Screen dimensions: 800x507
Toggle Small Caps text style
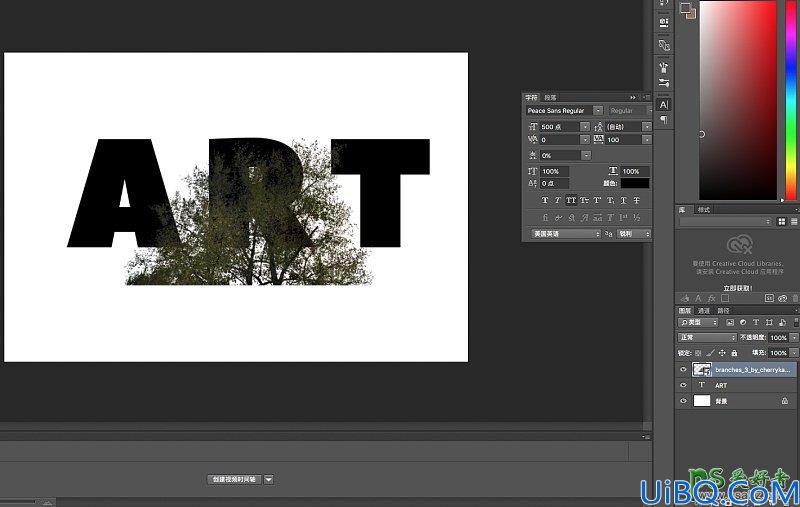(584, 200)
